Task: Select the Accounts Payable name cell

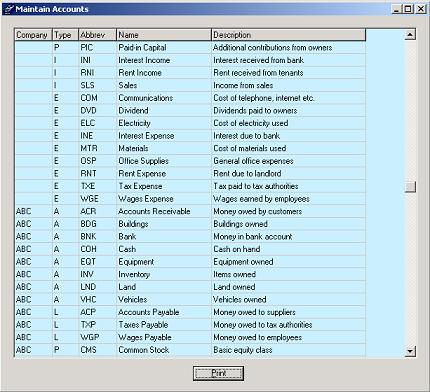Action: (164, 312)
